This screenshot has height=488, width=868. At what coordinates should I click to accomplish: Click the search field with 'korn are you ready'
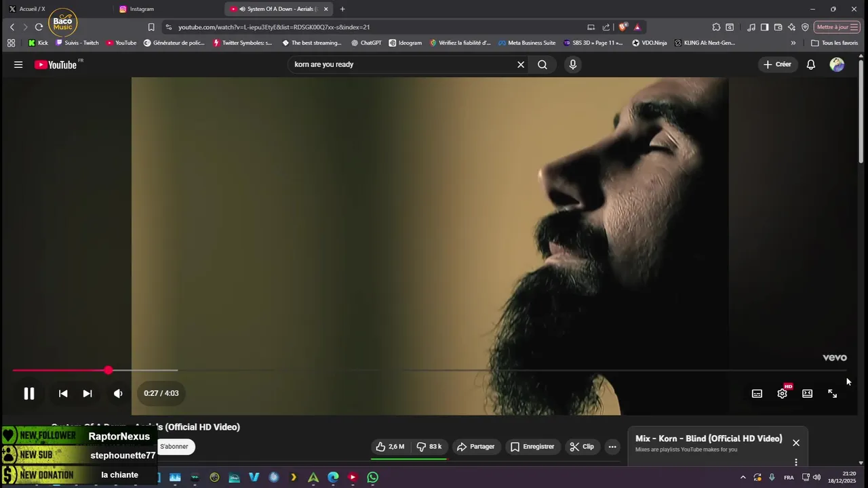point(403,64)
